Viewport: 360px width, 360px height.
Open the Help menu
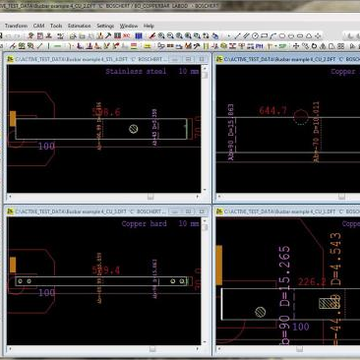[149, 26]
